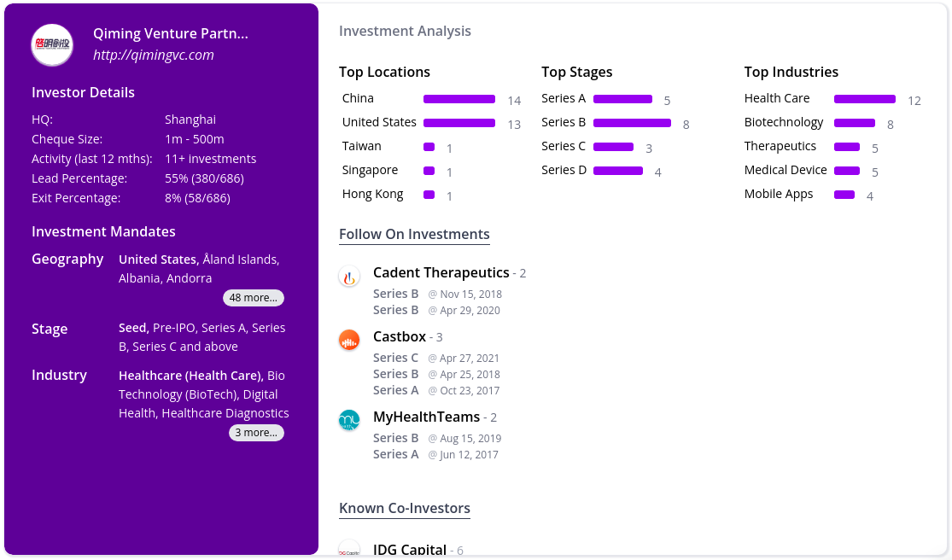Open the Castbox company entry
This screenshot has width=952, height=560.
(x=400, y=336)
